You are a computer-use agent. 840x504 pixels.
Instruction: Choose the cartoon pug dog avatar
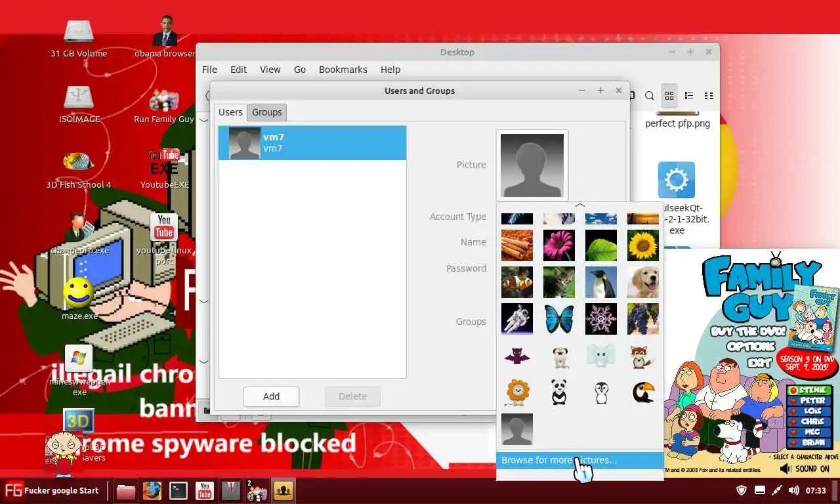pos(559,356)
